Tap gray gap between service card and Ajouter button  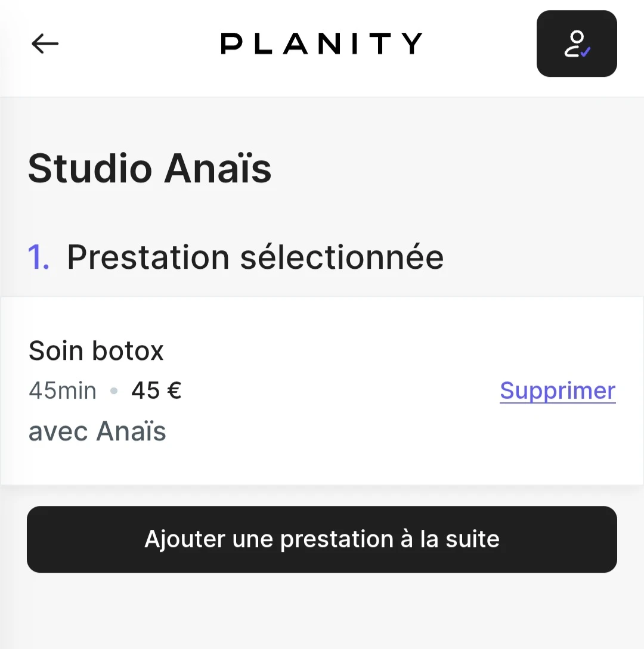(x=322, y=496)
